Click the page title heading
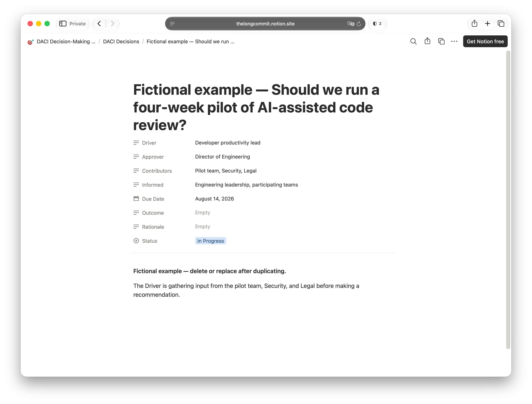This screenshot has width=532, height=404. 256,107
